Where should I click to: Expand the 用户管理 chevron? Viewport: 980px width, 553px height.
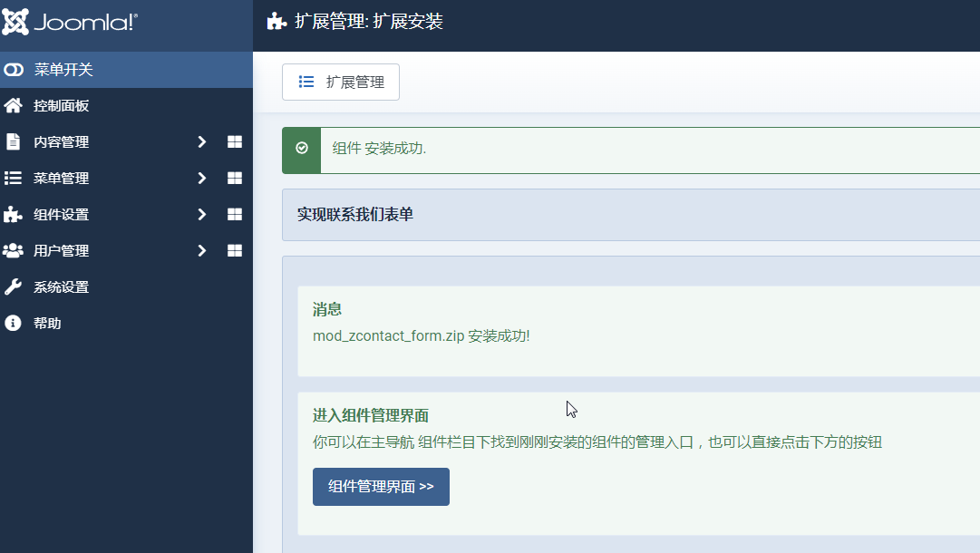point(202,250)
